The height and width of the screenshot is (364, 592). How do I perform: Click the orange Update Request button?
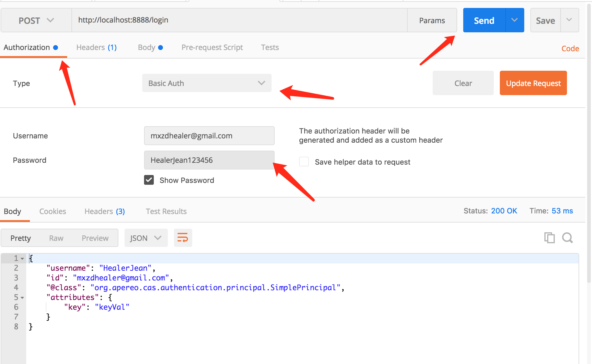pos(533,83)
